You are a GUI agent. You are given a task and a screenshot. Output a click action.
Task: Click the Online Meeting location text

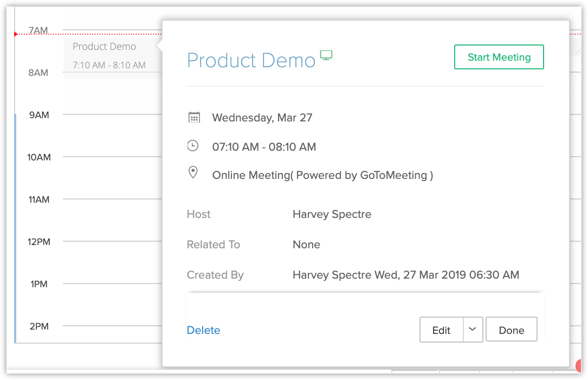pos(322,175)
